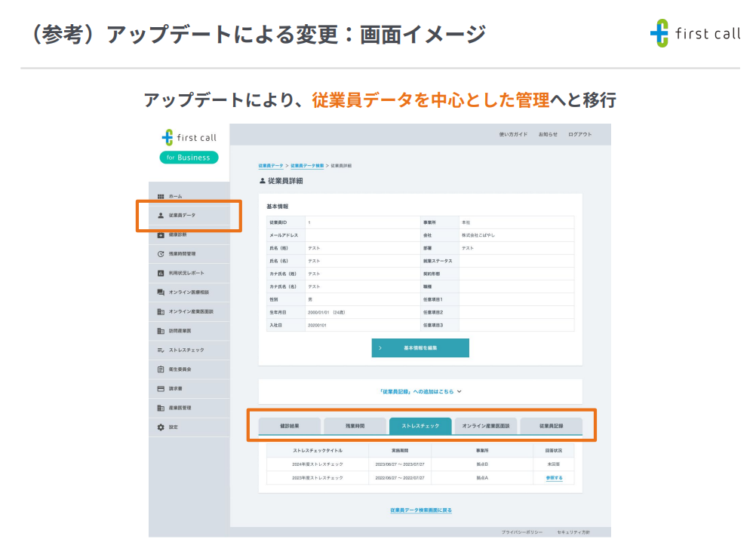Click the 参照する link for 2023年度ストレスチェック

tap(555, 477)
